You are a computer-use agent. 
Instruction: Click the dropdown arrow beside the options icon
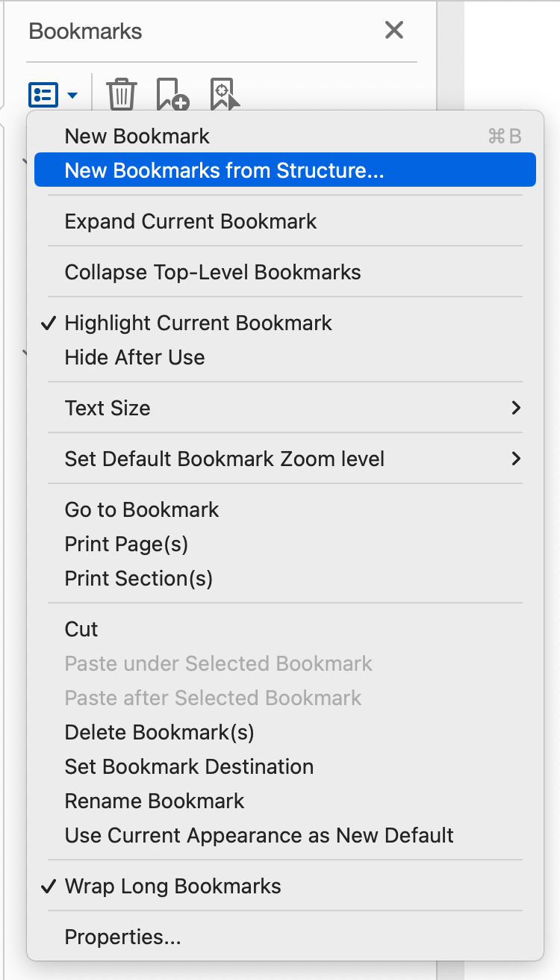(x=72, y=96)
